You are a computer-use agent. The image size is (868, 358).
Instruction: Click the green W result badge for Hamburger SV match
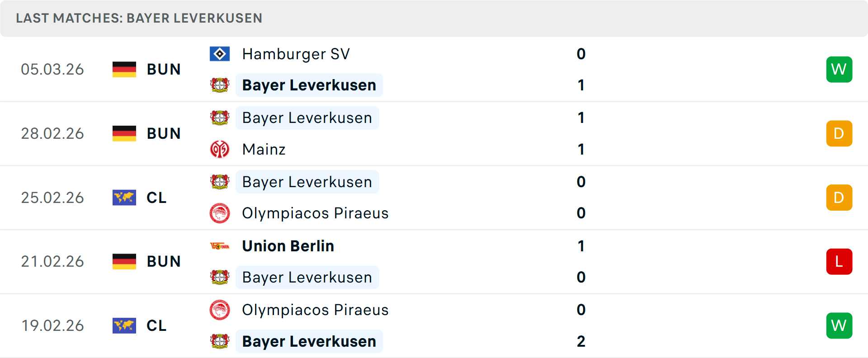(x=839, y=69)
